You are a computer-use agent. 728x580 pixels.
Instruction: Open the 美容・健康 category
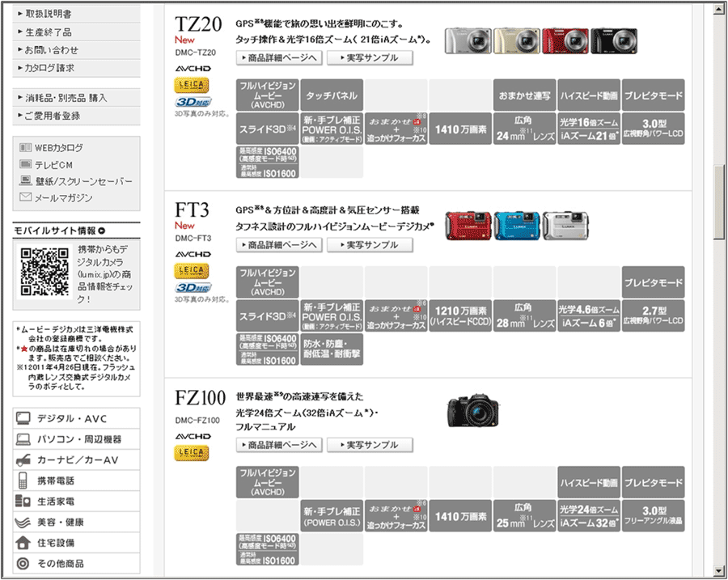pos(77,522)
